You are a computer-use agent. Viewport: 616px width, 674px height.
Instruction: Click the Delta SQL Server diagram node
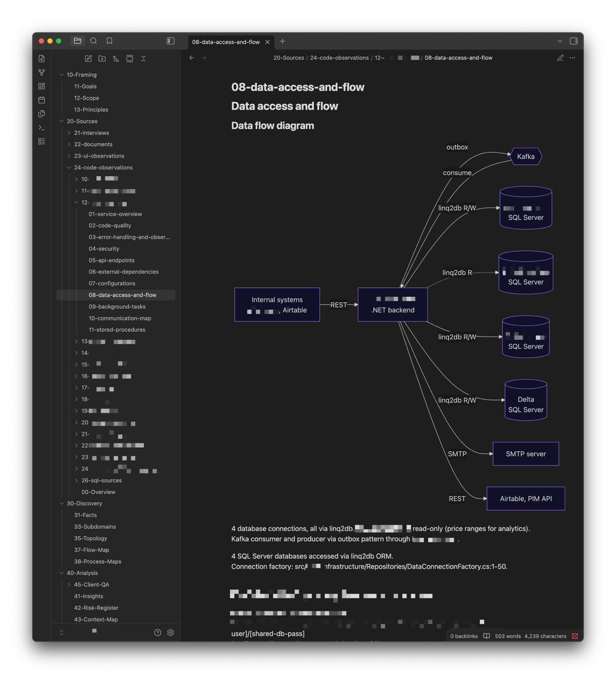click(526, 400)
